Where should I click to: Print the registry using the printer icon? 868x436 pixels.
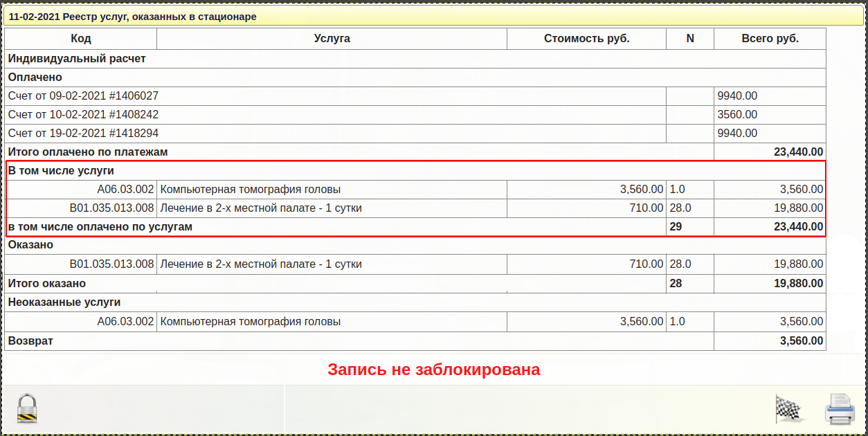pos(840,408)
